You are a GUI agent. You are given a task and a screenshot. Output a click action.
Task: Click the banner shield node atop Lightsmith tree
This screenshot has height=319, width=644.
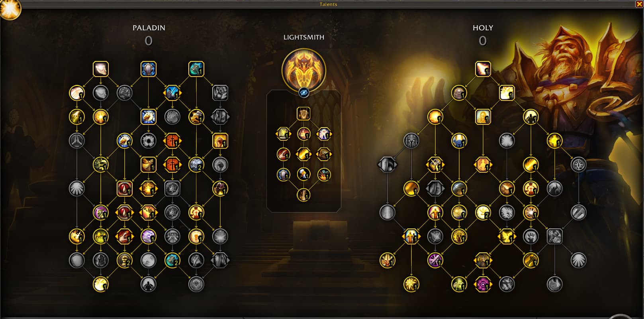303,114
